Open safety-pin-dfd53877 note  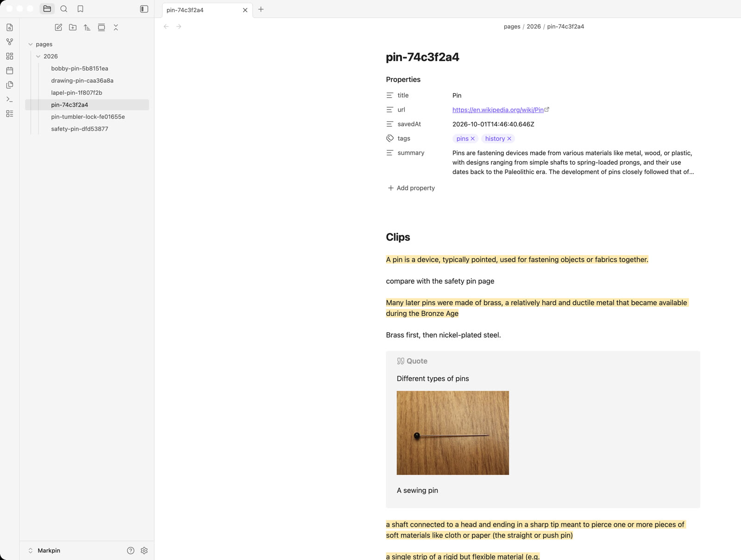pyautogui.click(x=87, y=129)
